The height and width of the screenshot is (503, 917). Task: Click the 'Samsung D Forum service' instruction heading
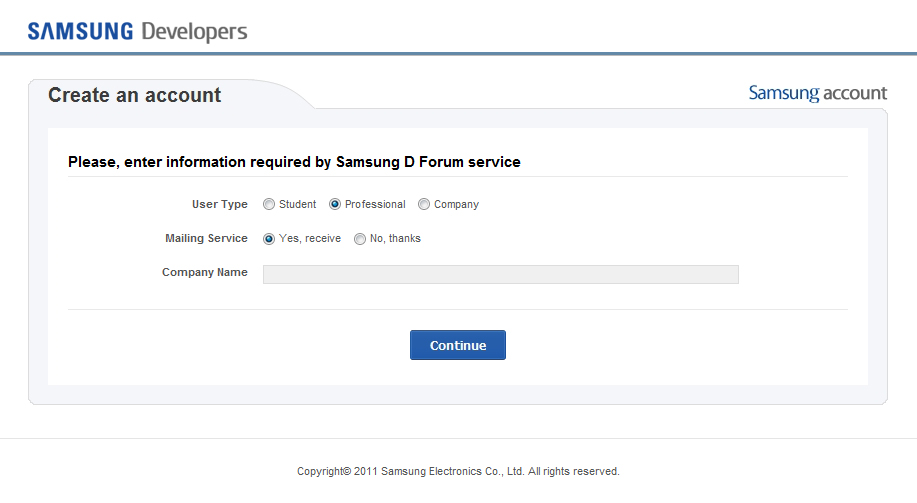(x=294, y=162)
